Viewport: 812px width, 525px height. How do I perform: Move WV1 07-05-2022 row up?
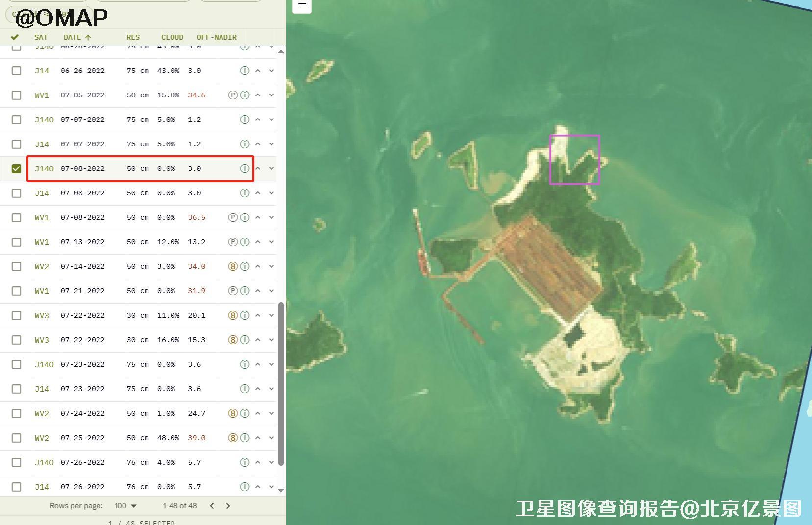258,95
